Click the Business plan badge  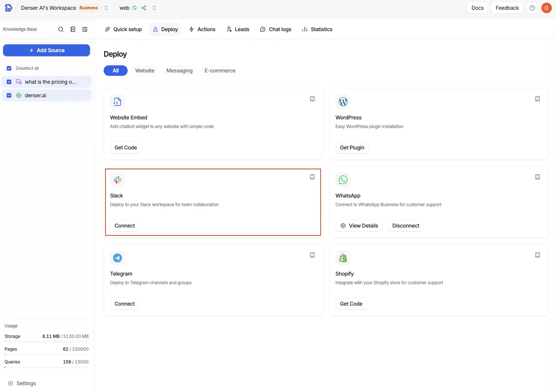coord(89,8)
